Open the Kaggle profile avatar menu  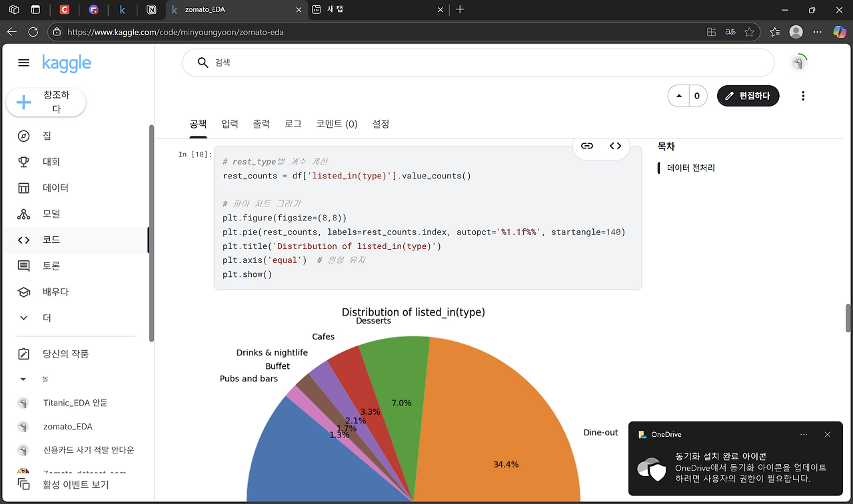point(798,63)
